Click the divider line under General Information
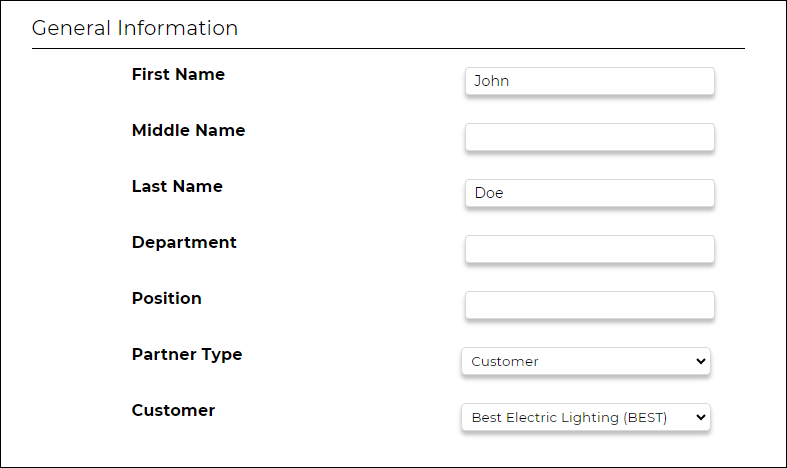Screen dimensions: 787x468 coord(388,49)
